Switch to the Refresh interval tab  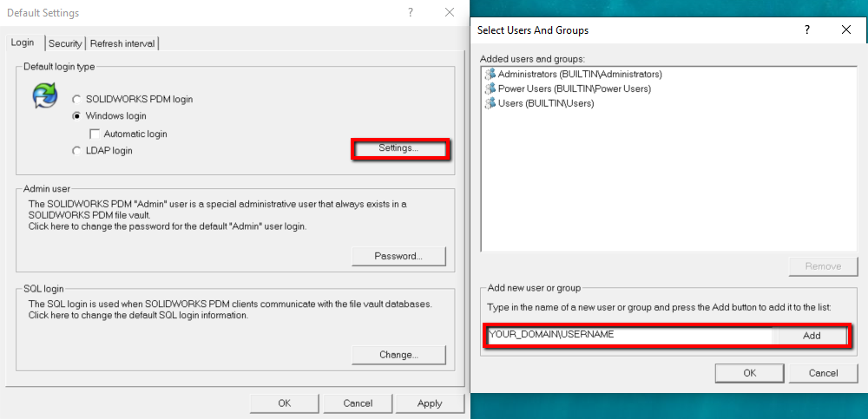[122, 43]
